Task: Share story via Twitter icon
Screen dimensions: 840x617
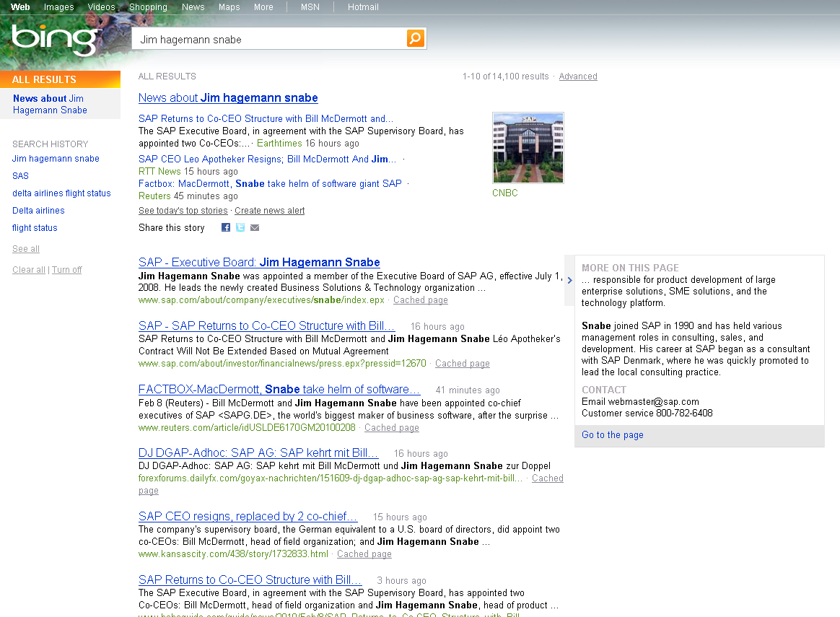Action: pyautogui.click(x=240, y=228)
